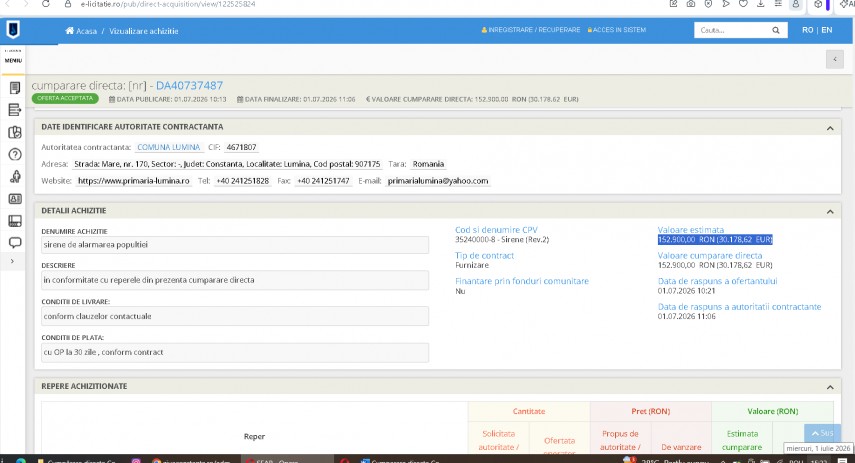Click the DA40737487 acquisition number link
The height and width of the screenshot is (463, 855).
click(x=189, y=86)
